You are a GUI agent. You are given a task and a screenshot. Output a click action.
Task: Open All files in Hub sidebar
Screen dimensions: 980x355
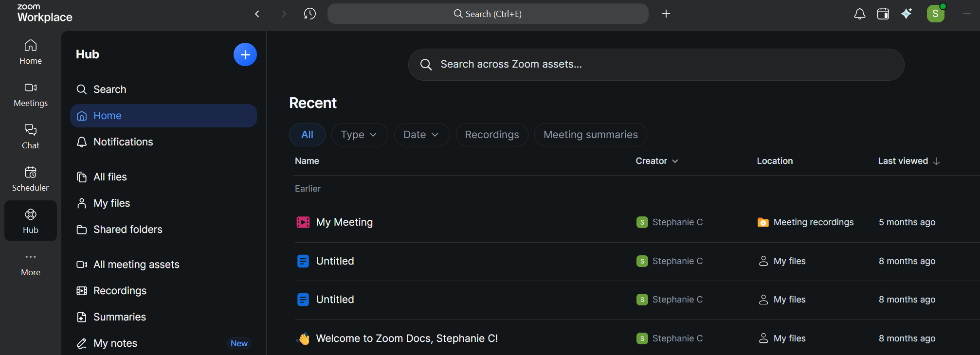pyautogui.click(x=163, y=177)
